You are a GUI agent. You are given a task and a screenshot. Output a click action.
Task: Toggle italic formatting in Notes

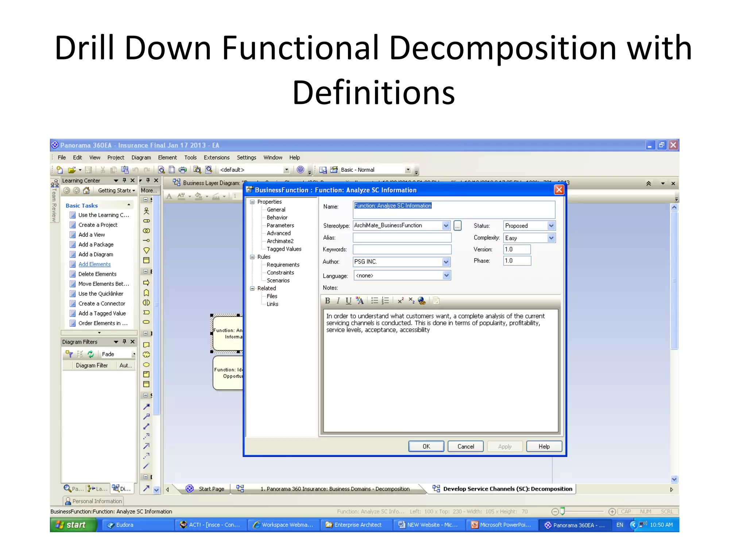coord(338,301)
